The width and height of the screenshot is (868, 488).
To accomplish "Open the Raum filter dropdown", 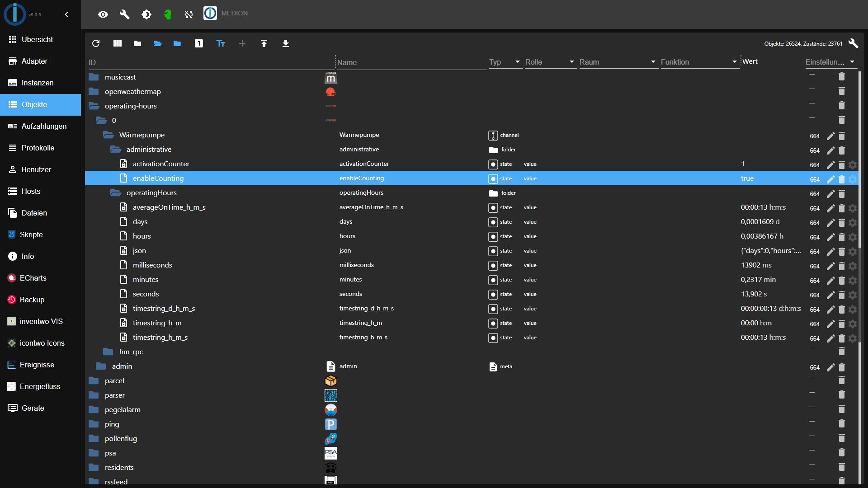I will pos(618,62).
